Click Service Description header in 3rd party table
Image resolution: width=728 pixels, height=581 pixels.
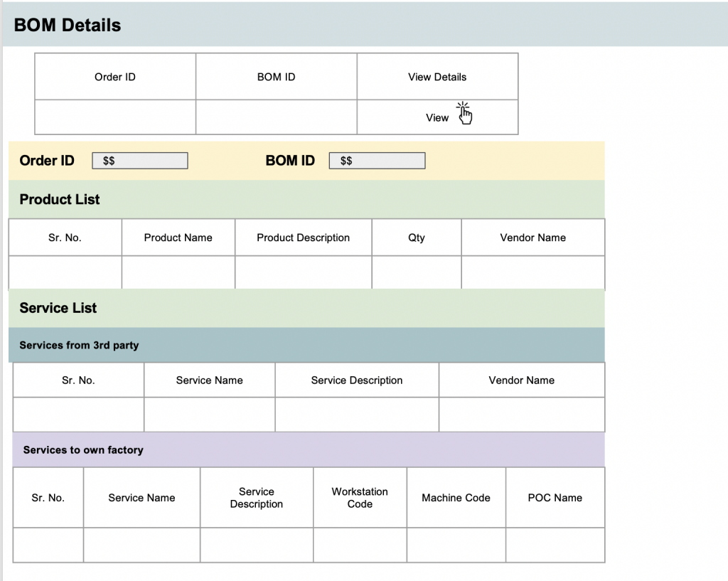pos(357,380)
